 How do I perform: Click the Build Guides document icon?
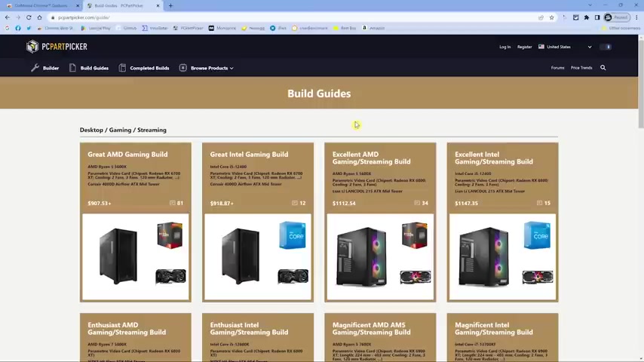tap(72, 68)
